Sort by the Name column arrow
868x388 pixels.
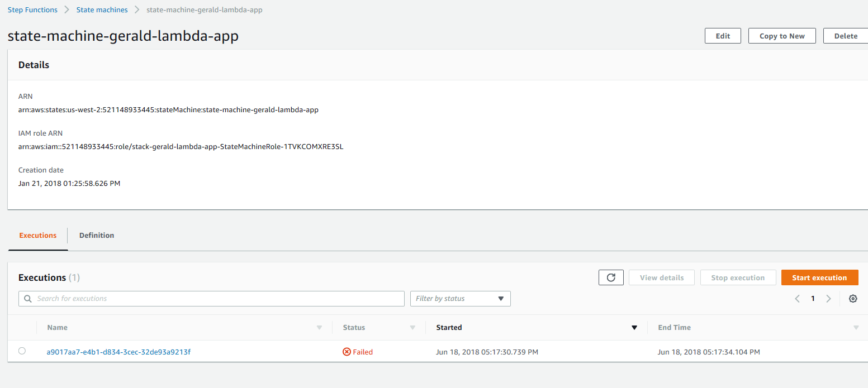(319, 328)
